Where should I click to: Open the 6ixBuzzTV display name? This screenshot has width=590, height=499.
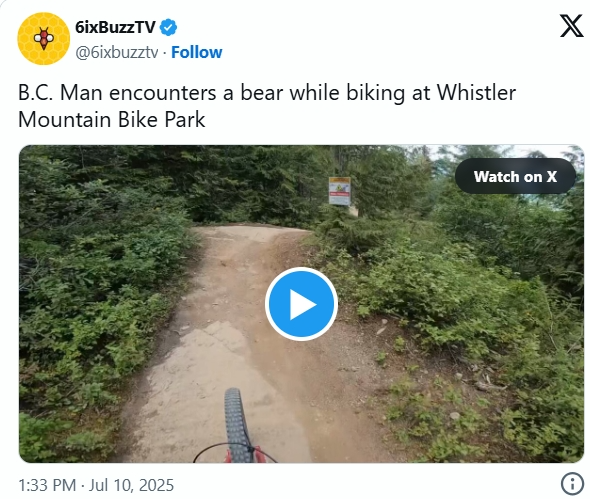[x=115, y=27]
